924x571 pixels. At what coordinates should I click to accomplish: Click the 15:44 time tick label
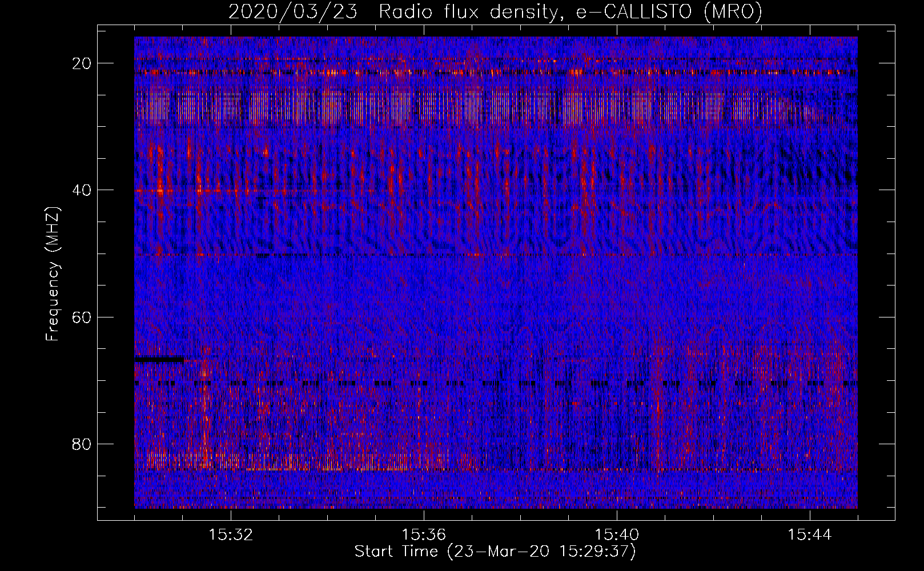(810, 535)
